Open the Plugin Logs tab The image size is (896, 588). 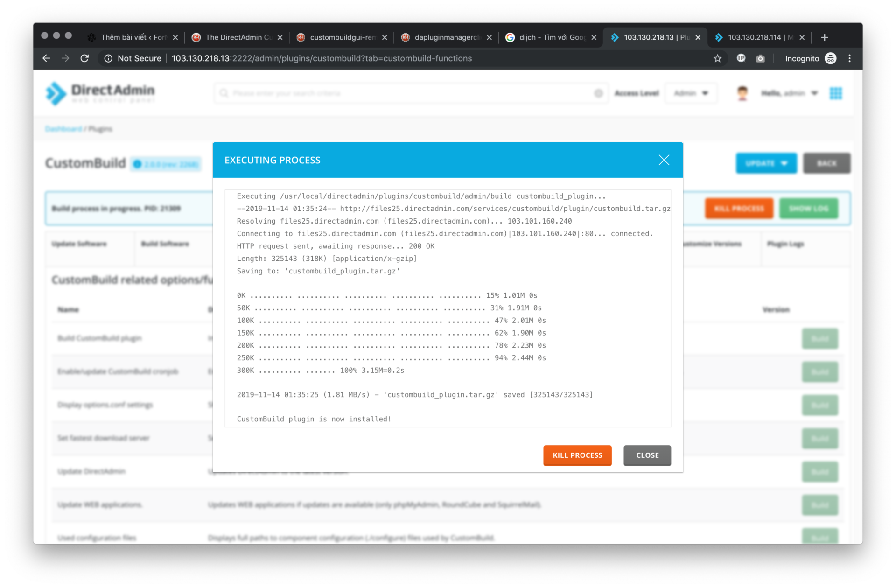tap(785, 244)
